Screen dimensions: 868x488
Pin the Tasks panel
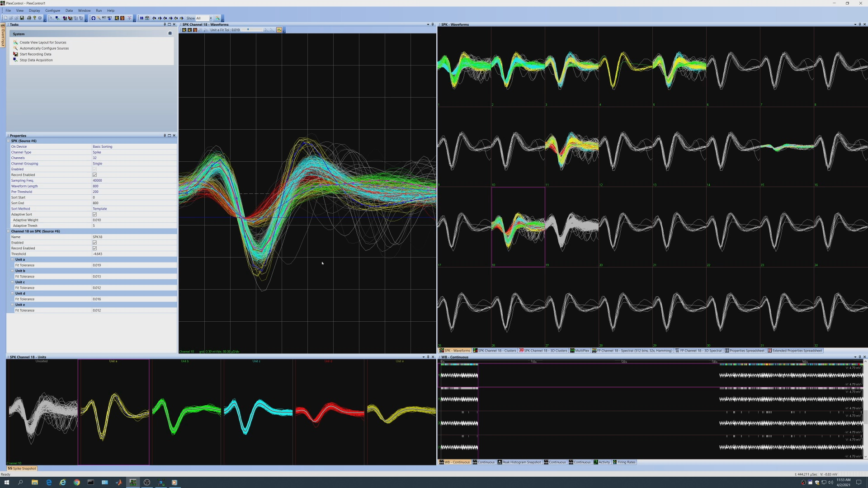coord(165,24)
